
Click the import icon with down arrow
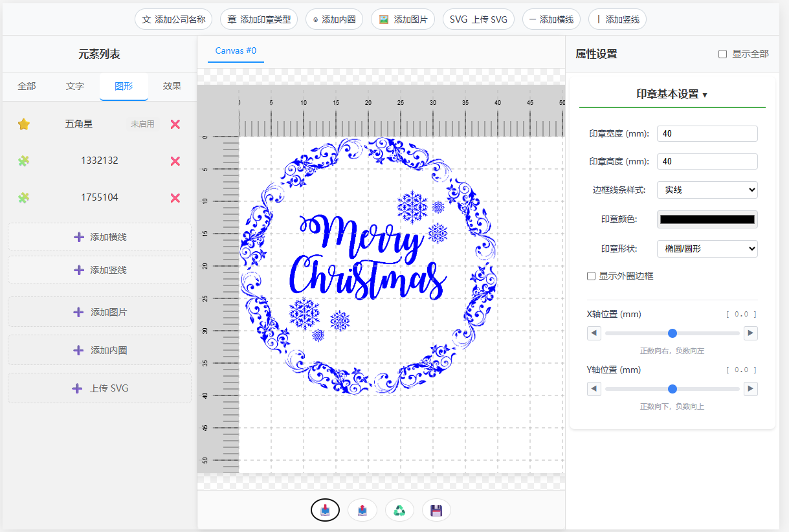325,510
